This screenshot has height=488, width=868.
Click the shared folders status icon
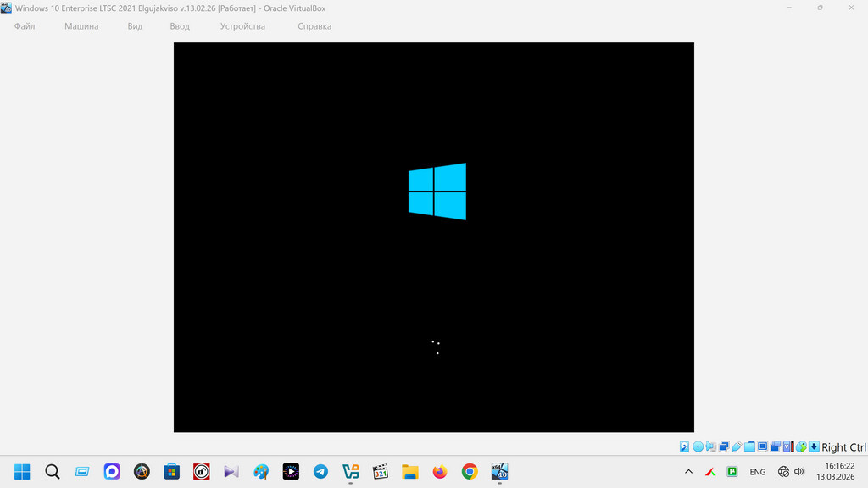pyautogui.click(x=749, y=446)
